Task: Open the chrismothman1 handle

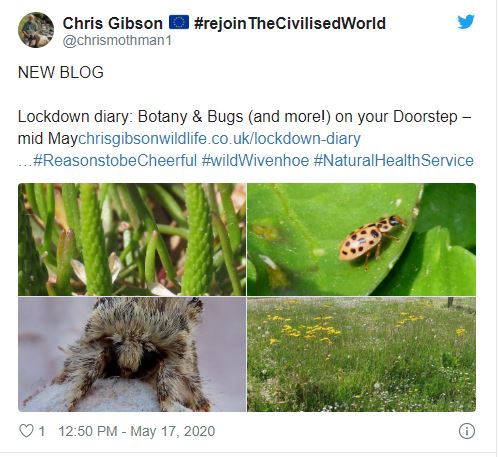Action: tap(117, 41)
